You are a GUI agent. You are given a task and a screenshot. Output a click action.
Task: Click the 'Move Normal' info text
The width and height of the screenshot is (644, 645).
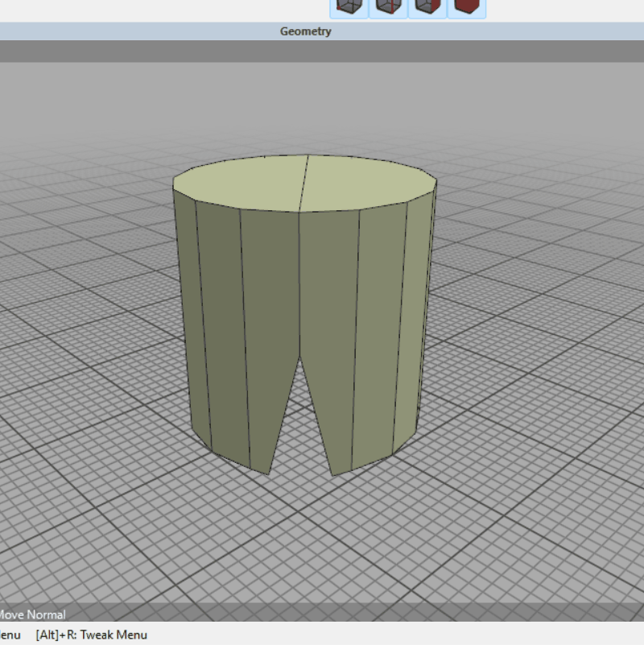pyautogui.click(x=32, y=614)
